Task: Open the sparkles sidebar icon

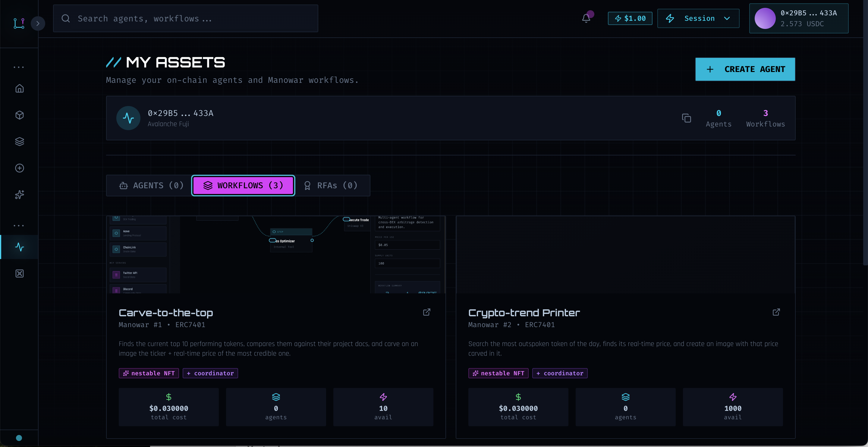Action: pos(20,194)
